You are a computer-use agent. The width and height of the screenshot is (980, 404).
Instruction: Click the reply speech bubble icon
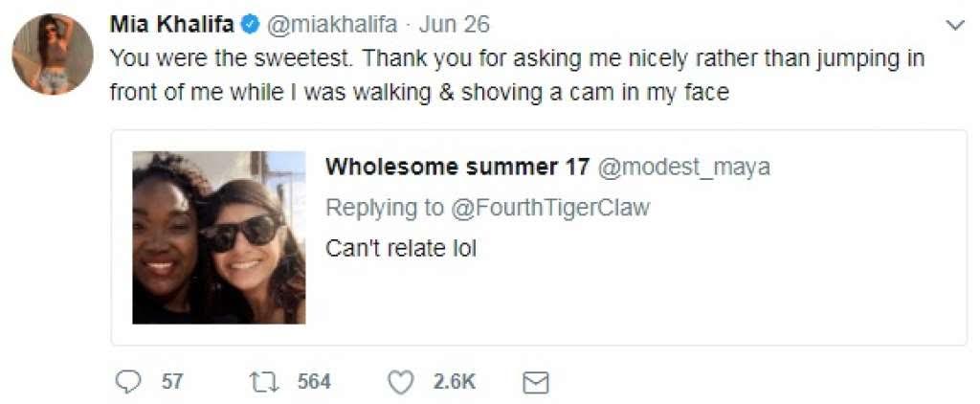coord(127,382)
